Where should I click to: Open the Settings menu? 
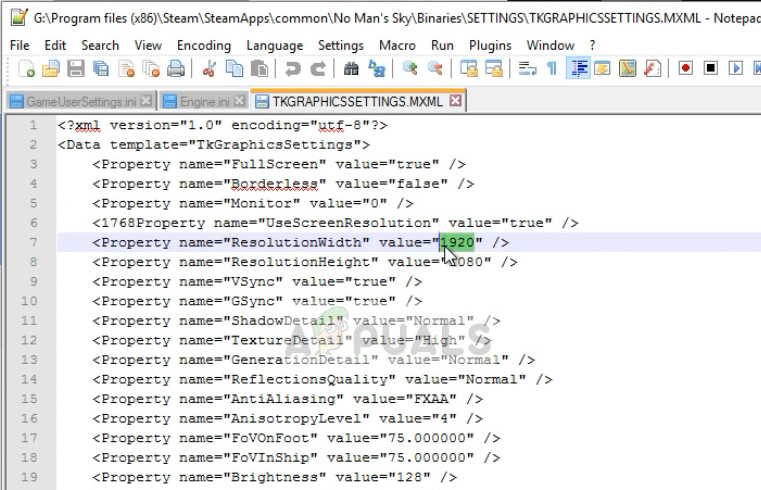pyautogui.click(x=341, y=46)
